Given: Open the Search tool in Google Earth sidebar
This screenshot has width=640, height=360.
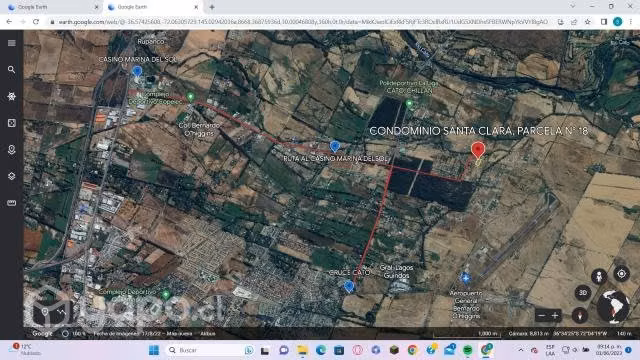Looking at the screenshot, I should tap(11, 70).
